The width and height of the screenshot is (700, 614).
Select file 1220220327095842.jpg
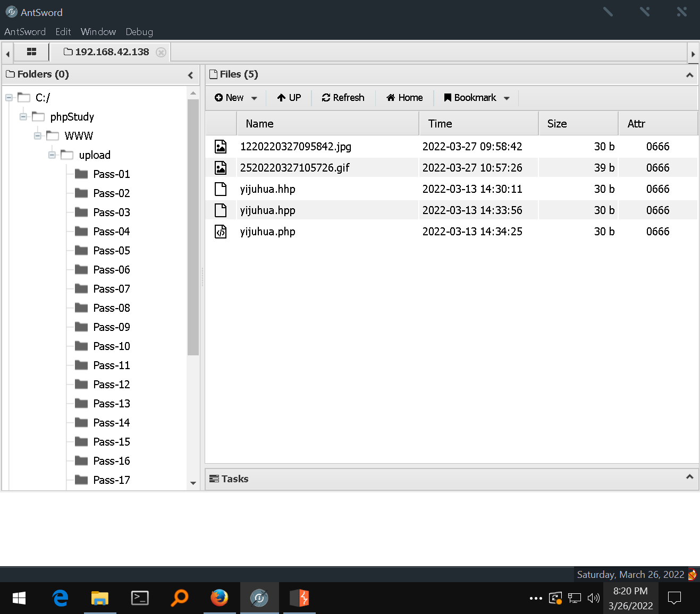click(451, 147)
